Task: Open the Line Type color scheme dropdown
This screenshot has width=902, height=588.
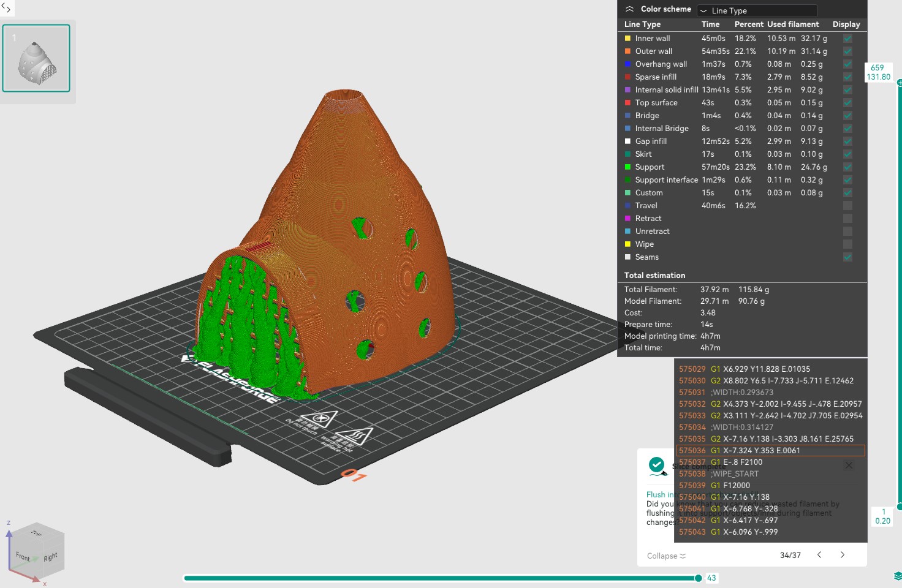Action: point(757,10)
